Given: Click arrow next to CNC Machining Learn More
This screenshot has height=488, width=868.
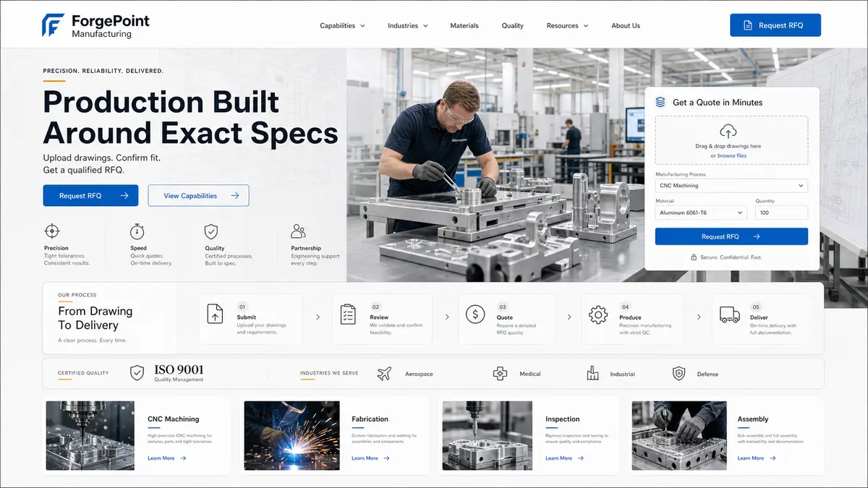Looking at the screenshot, I should click(183, 458).
